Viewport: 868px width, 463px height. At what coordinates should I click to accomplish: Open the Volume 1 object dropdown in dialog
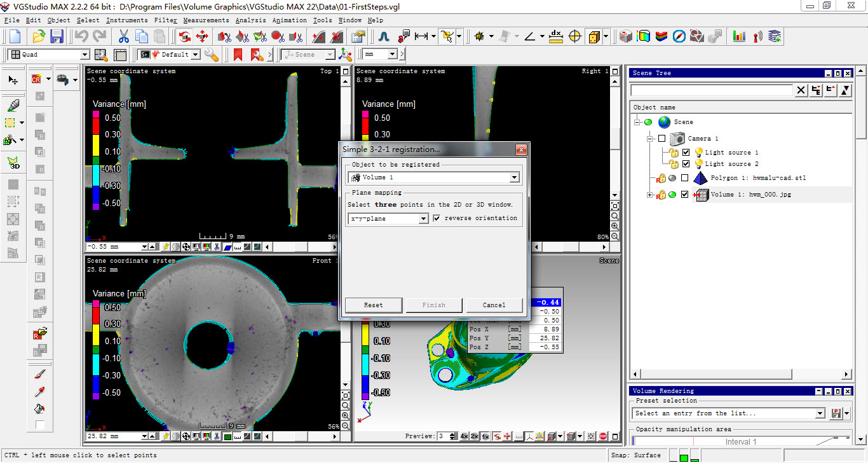point(515,177)
